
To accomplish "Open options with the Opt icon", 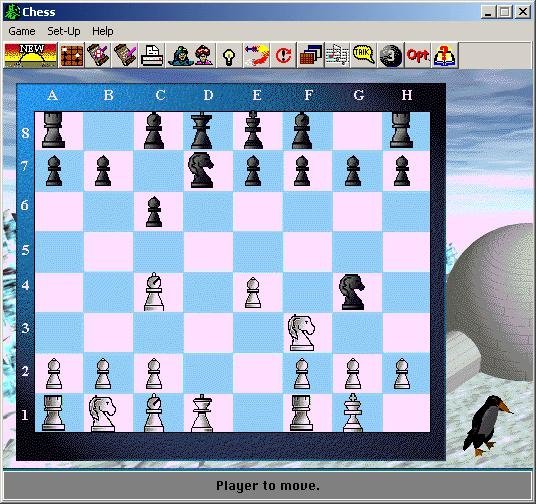I will pyautogui.click(x=417, y=55).
